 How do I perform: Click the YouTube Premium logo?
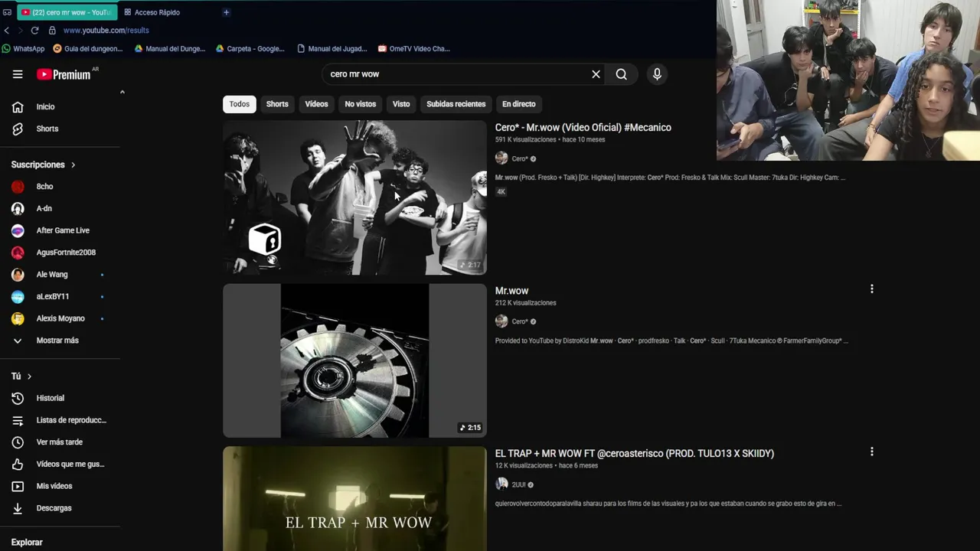click(64, 74)
